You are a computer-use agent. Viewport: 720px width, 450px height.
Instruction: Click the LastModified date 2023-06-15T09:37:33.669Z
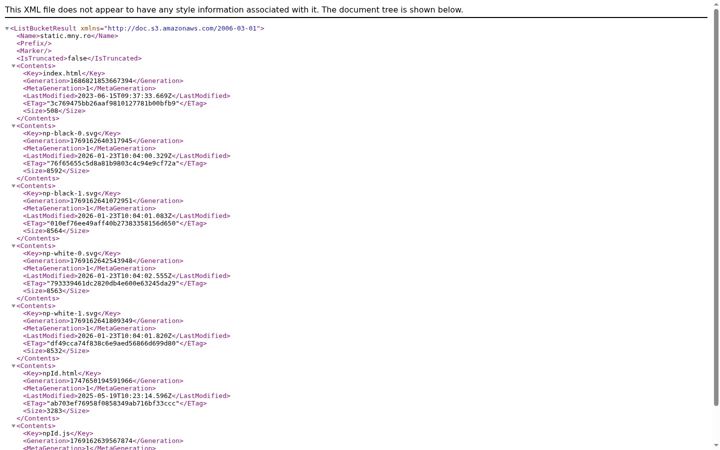click(124, 96)
